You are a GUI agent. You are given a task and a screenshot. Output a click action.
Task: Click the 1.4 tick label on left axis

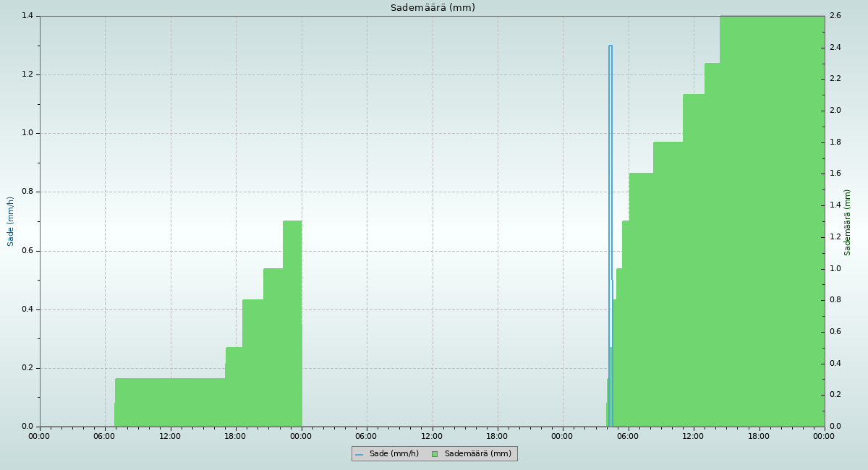coord(27,16)
